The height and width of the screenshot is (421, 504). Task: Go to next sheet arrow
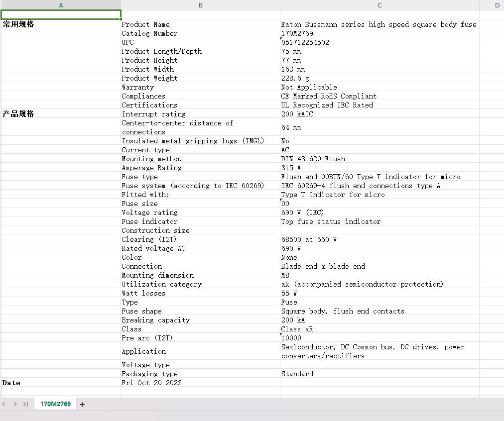[15, 404]
